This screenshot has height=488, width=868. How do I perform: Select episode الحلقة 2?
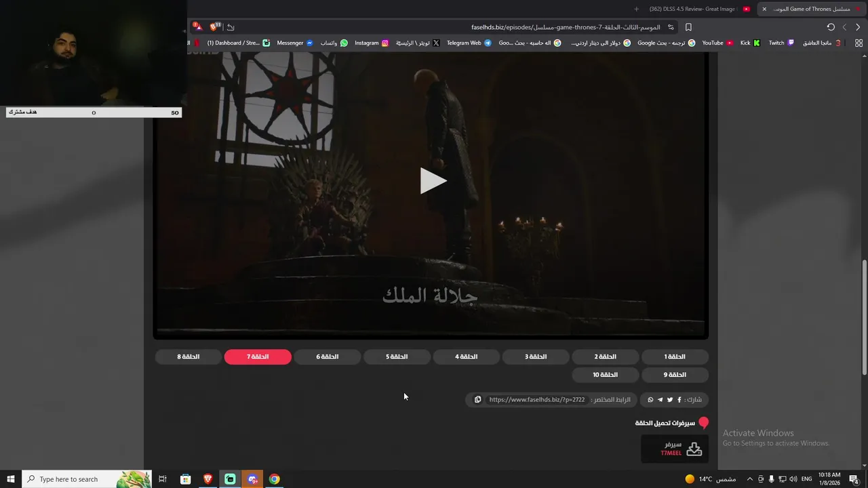(x=605, y=357)
